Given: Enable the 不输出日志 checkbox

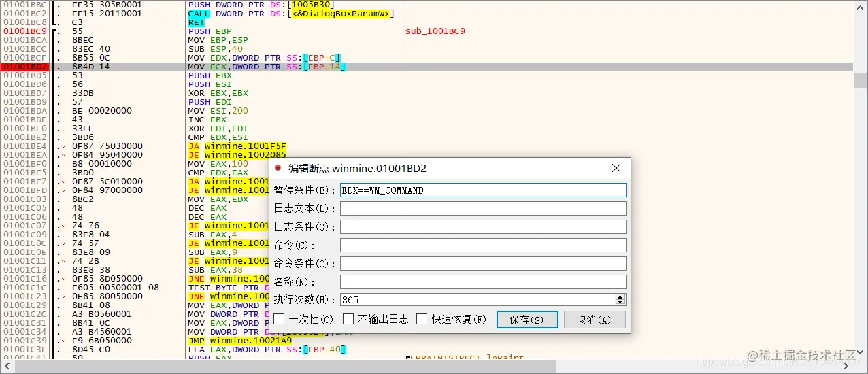Looking at the screenshot, I should coord(348,319).
